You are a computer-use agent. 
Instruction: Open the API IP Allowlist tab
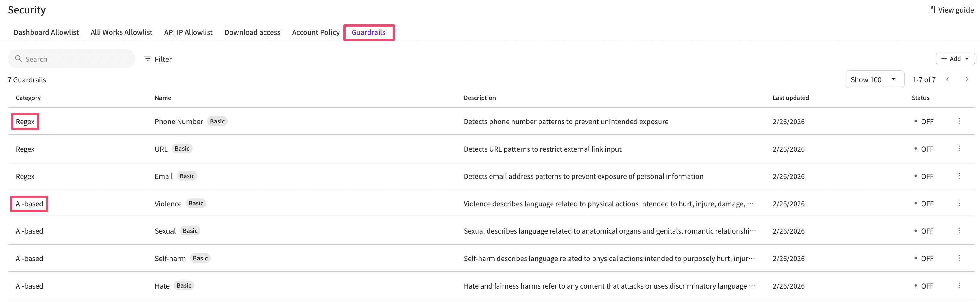pyautogui.click(x=188, y=32)
